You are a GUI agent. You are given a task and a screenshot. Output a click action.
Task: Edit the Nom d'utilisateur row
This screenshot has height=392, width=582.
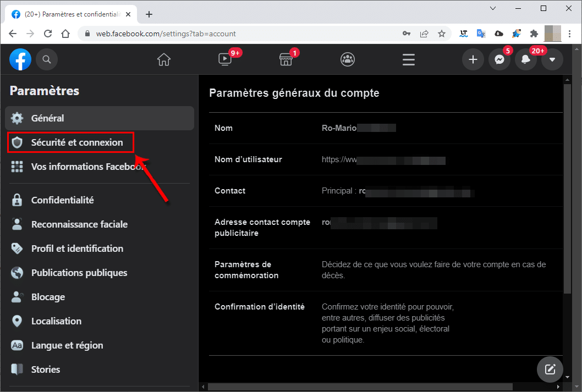pyautogui.click(x=386, y=159)
